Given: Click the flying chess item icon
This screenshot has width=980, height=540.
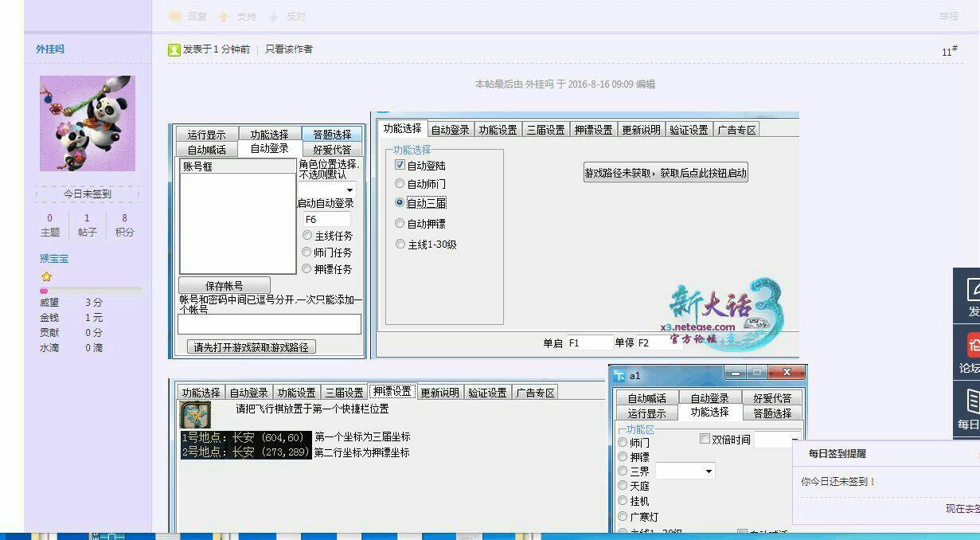Looking at the screenshot, I should (x=195, y=415).
